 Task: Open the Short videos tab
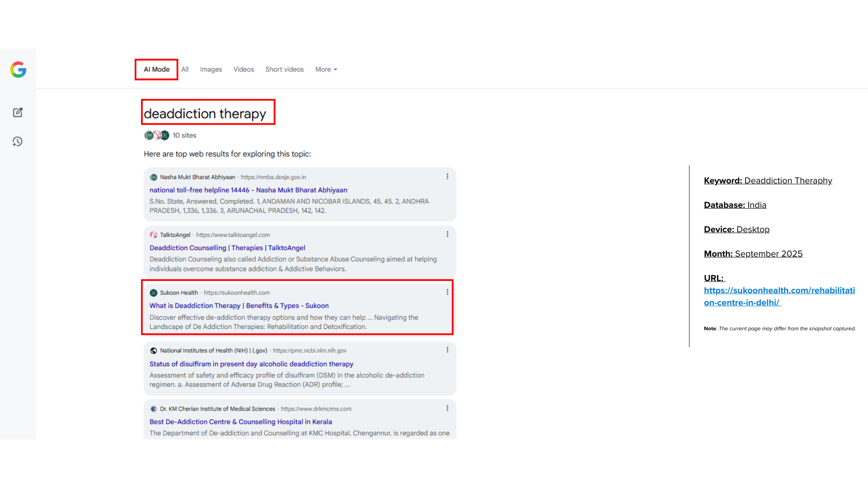tap(284, 70)
